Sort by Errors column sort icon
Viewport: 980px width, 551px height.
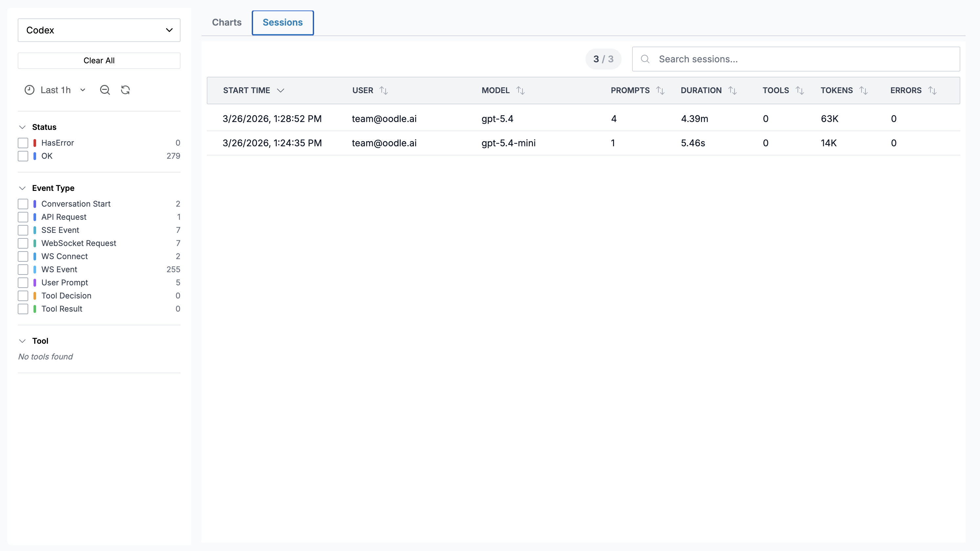pyautogui.click(x=932, y=91)
